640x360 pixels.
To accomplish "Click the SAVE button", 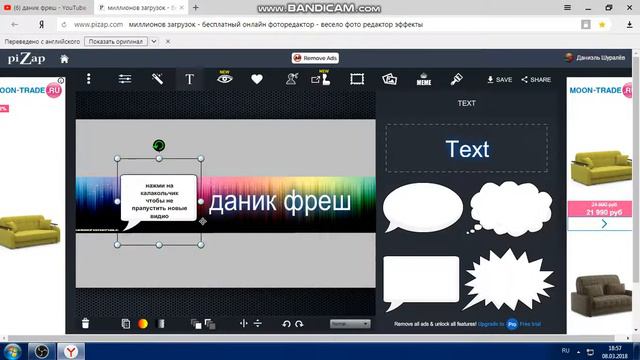I will point(500,80).
